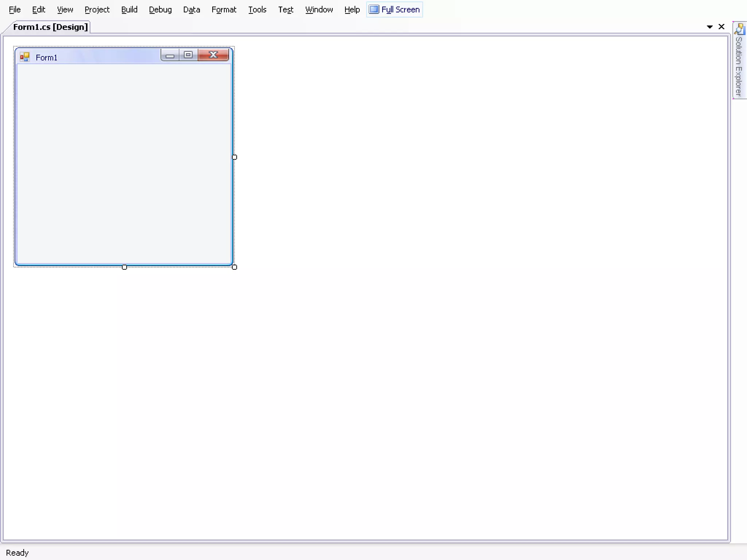Screen dimensions: 747x560
Task: Click the Form1 title bar icon
Action: [25, 57]
